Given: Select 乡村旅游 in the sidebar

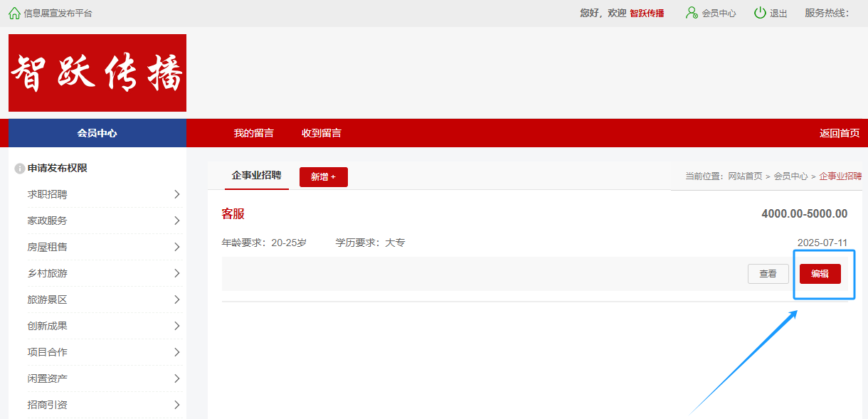Looking at the screenshot, I should pyautogui.click(x=48, y=273).
